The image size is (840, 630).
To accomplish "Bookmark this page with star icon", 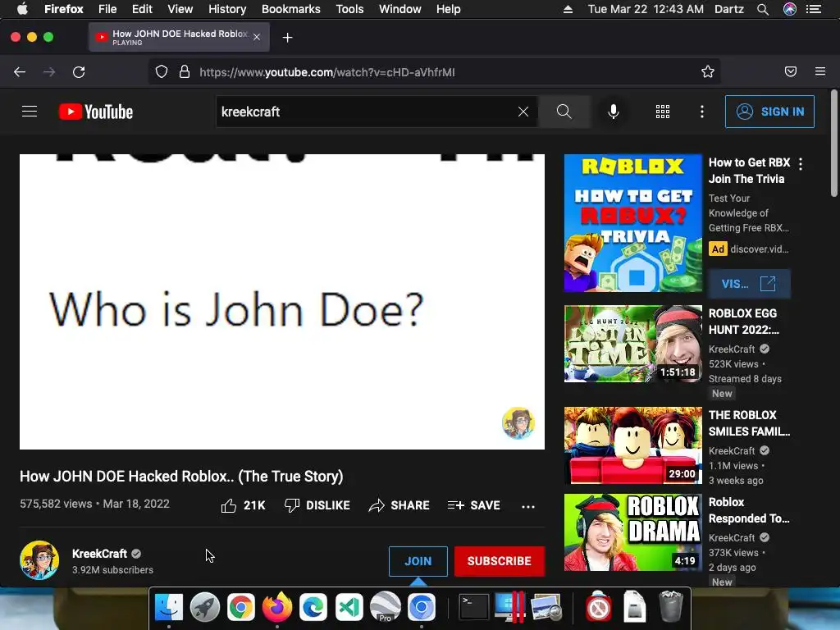I will pyautogui.click(x=708, y=72).
